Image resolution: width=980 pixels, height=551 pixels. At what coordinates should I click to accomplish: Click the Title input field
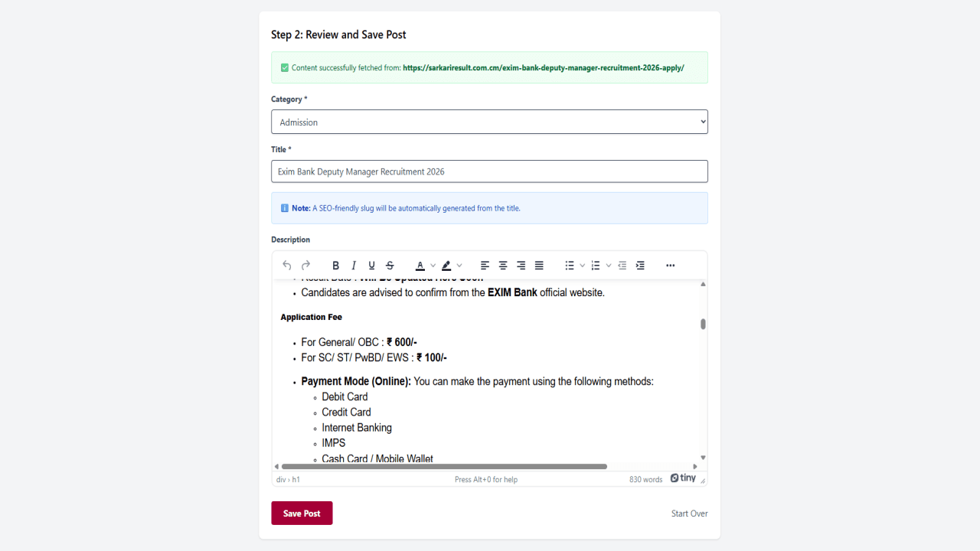coord(489,171)
